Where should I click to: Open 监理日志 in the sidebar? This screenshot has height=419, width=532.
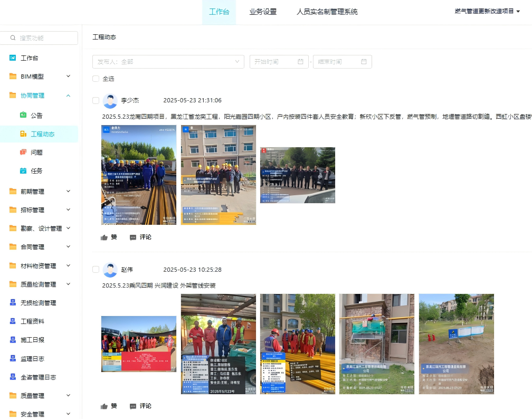(32, 359)
